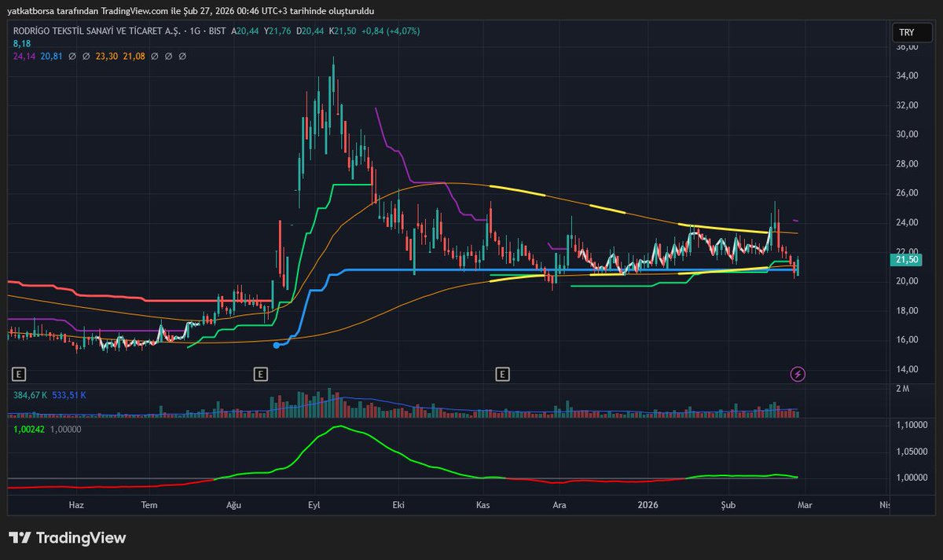The image size is (943, 560).
Task: Click the open value A20,44
Action: pos(245,31)
